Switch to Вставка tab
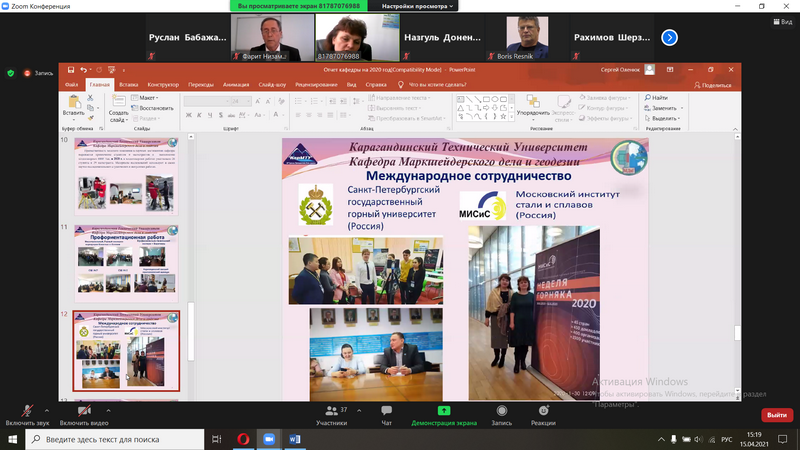Image resolution: width=800 pixels, height=450 pixels. click(129, 85)
